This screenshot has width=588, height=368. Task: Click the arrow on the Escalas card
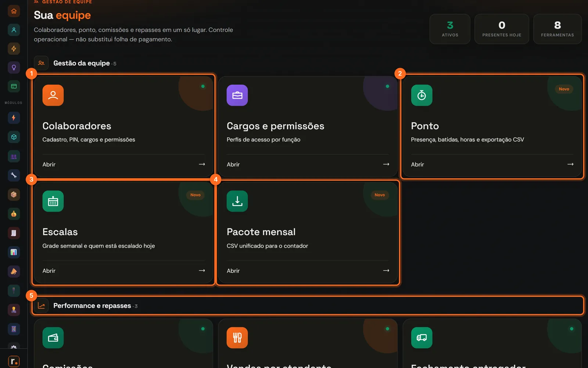click(x=202, y=270)
